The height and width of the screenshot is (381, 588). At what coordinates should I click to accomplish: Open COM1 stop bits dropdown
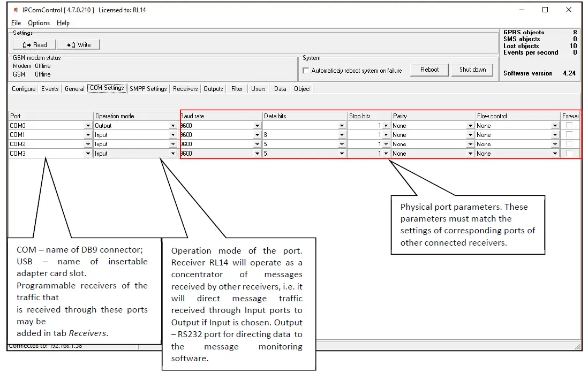pyautogui.click(x=386, y=135)
